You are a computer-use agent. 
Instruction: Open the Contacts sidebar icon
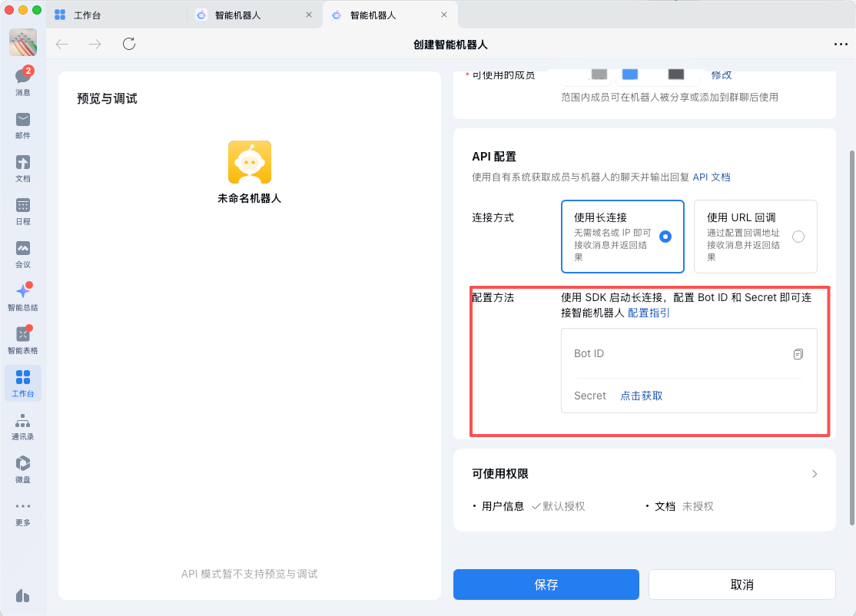23,425
